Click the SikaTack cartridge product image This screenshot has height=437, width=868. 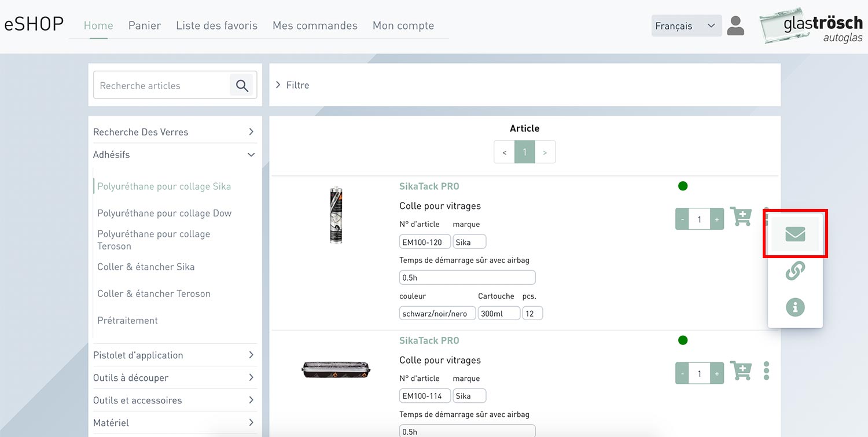[336, 215]
